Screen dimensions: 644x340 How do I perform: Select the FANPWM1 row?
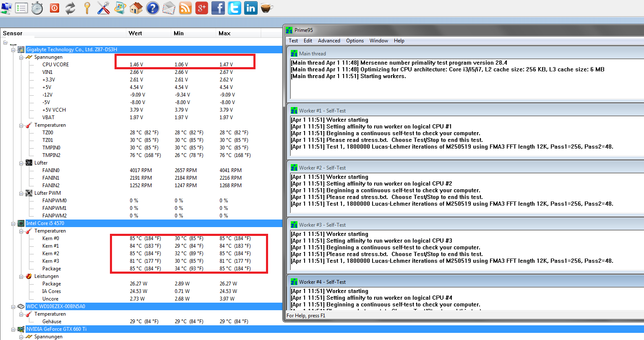pos(141,208)
